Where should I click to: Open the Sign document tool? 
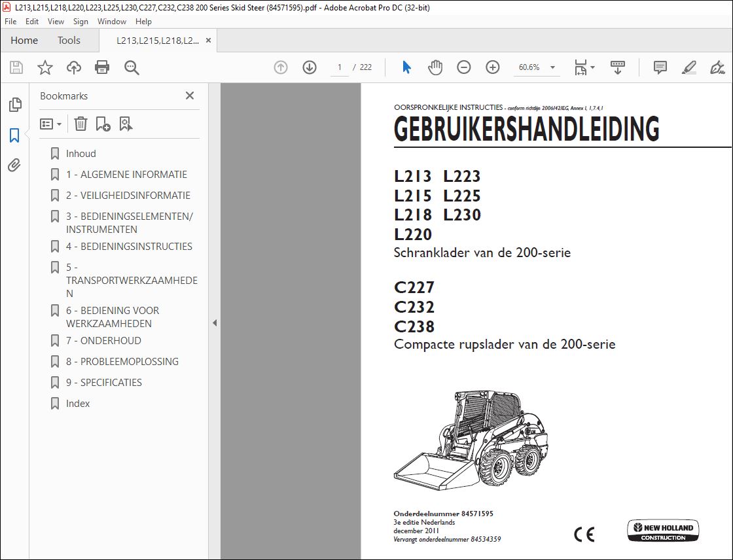pyautogui.click(x=717, y=67)
